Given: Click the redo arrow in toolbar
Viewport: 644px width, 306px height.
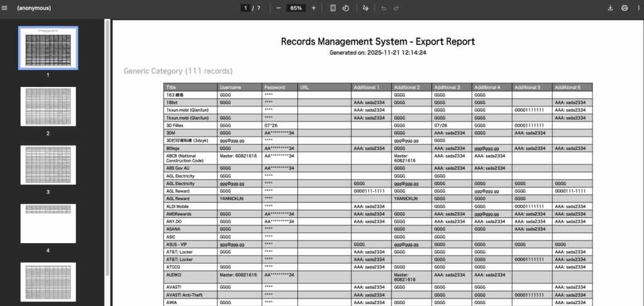Looking at the screenshot, I should 396,8.
